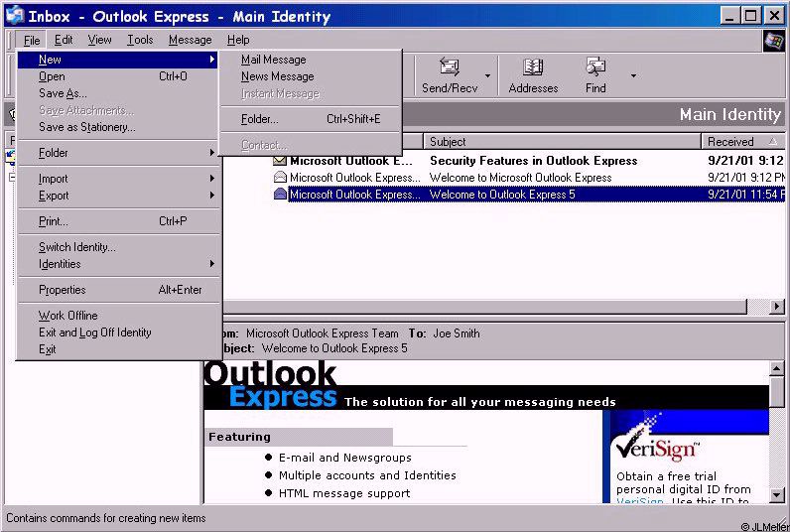
Task: Choose Exit and Log Off Identity
Action: [119, 332]
